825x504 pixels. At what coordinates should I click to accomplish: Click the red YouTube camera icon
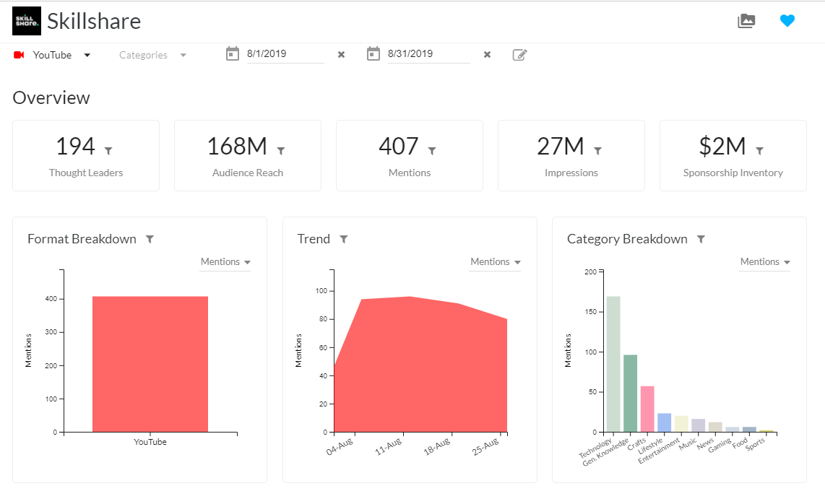19,55
